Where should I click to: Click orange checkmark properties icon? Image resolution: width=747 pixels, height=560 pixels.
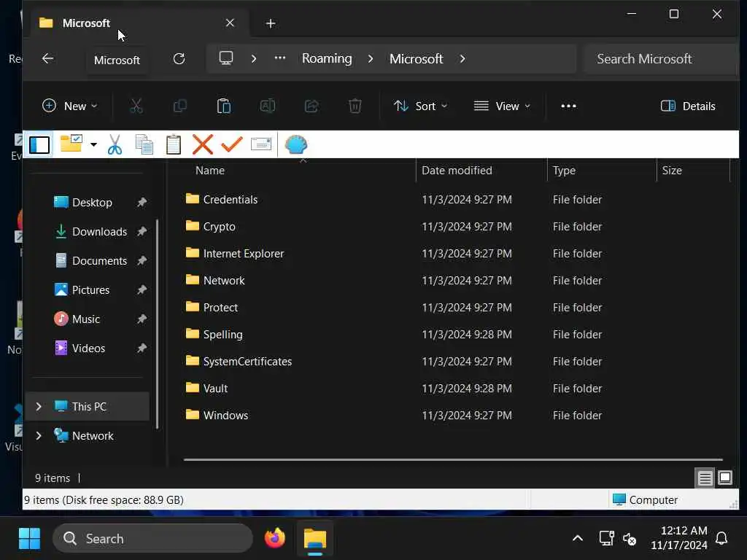[x=232, y=144]
